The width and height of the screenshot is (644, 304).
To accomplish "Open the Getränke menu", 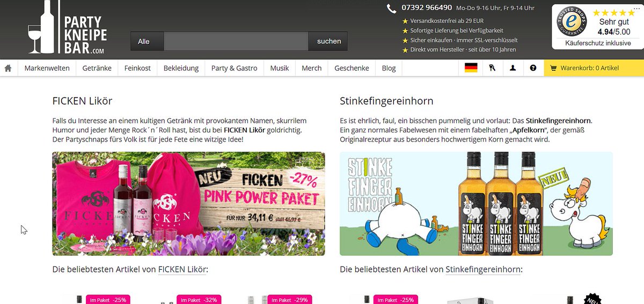I will click(97, 68).
